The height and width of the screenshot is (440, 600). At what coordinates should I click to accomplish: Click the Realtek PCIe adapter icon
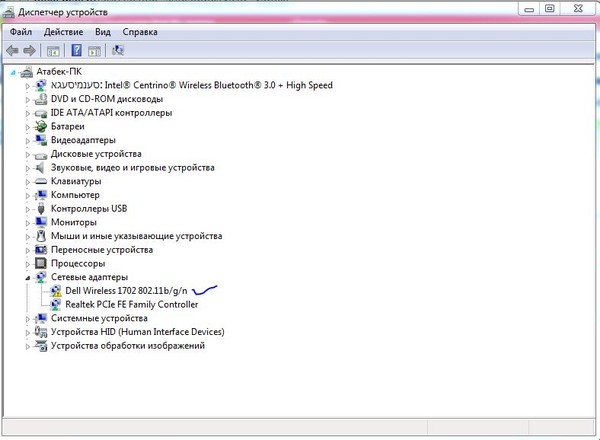55,305
